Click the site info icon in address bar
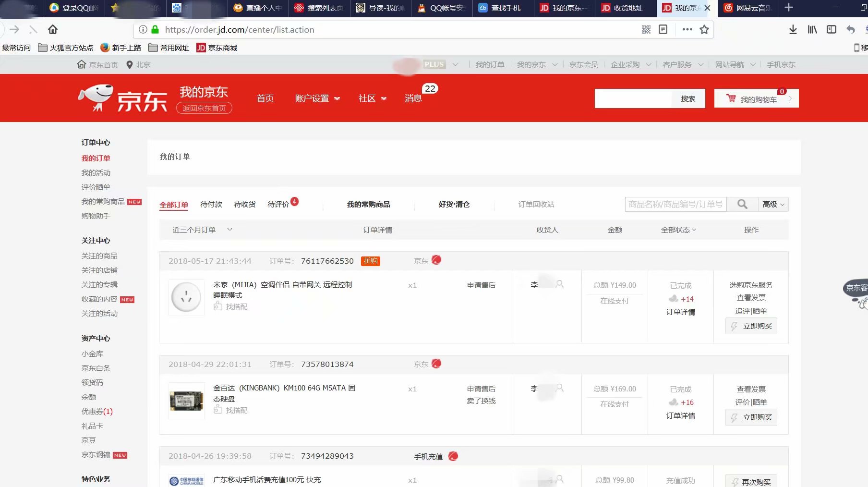The width and height of the screenshot is (868, 487). click(x=143, y=30)
